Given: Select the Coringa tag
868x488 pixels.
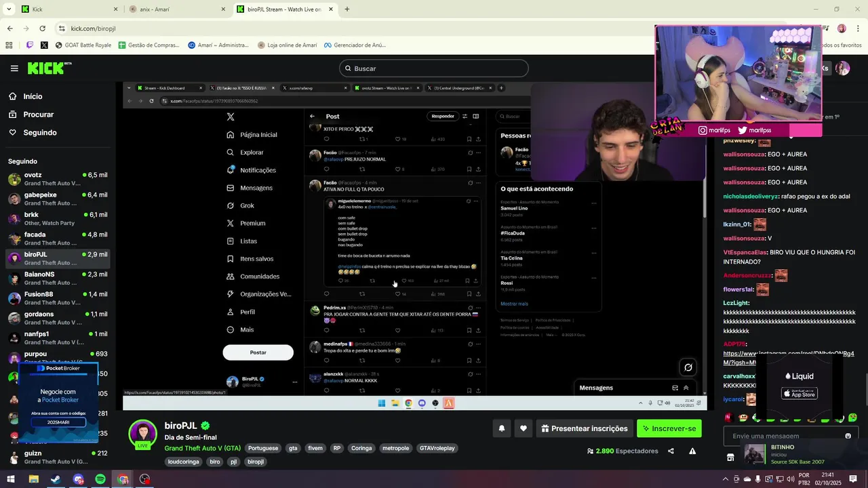Looking at the screenshot, I should 361,448.
